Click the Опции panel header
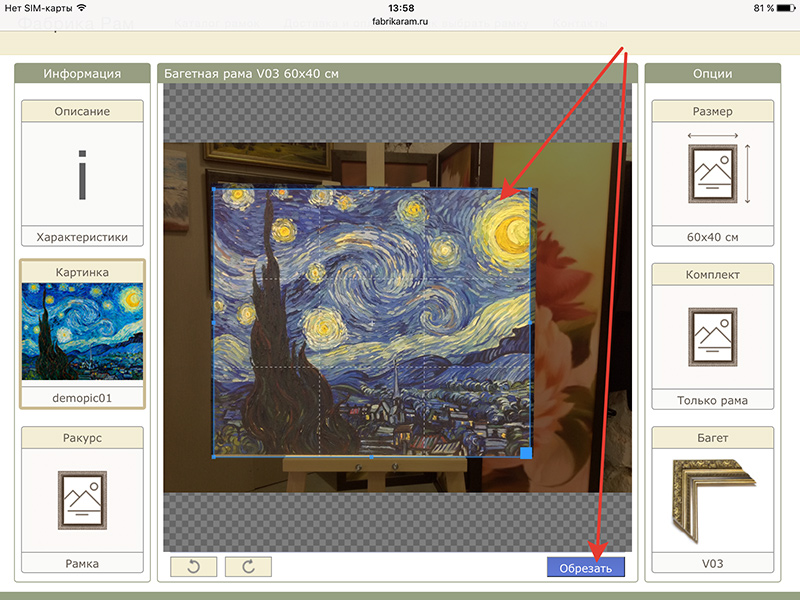The height and width of the screenshot is (600, 800). tap(713, 73)
